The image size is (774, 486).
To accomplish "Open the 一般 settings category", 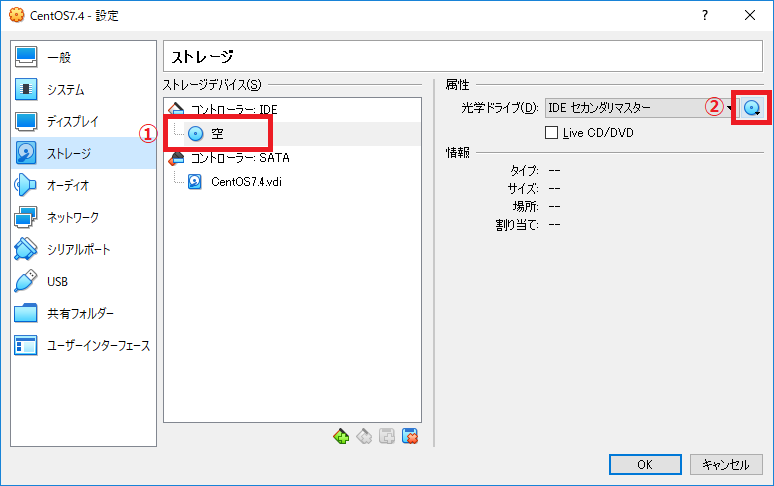I will click(x=59, y=57).
